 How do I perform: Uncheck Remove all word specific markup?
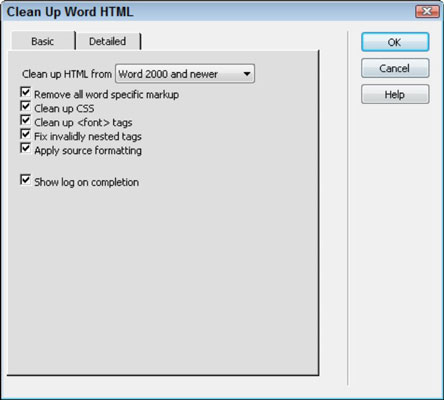click(x=25, y=92)
